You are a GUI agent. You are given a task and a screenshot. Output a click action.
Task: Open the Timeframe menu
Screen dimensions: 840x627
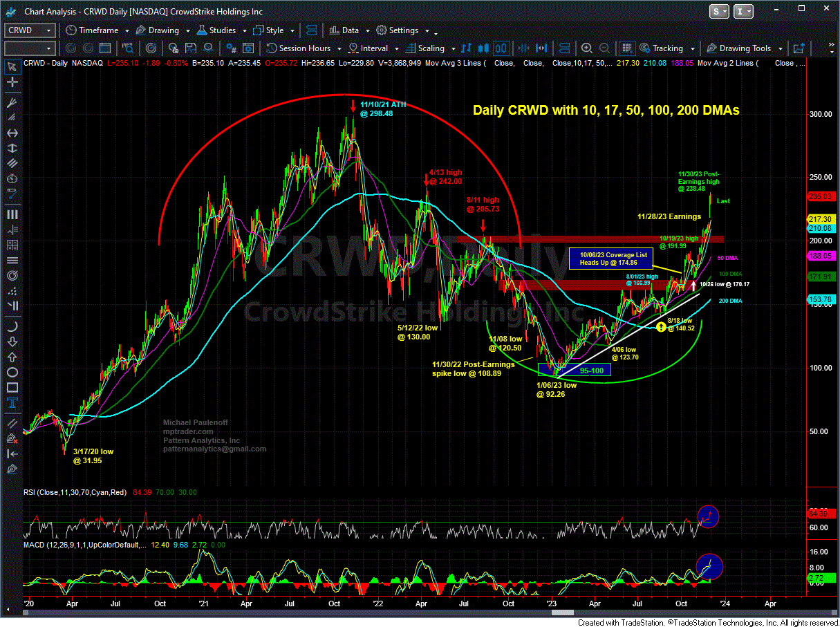coord(93,30)
